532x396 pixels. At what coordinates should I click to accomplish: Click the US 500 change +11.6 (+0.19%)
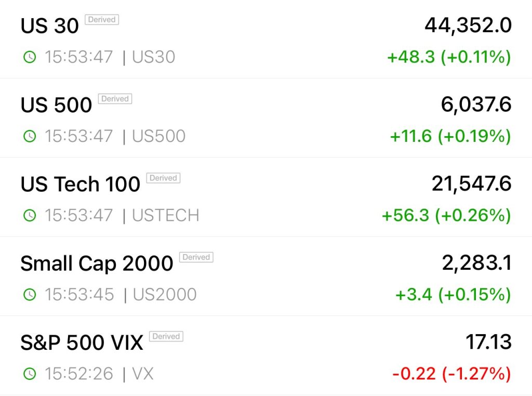(x=450, y=136)
